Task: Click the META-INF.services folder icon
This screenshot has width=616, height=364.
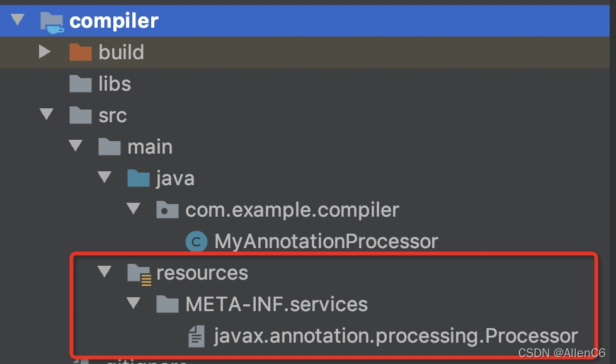Action: point(168,304)
